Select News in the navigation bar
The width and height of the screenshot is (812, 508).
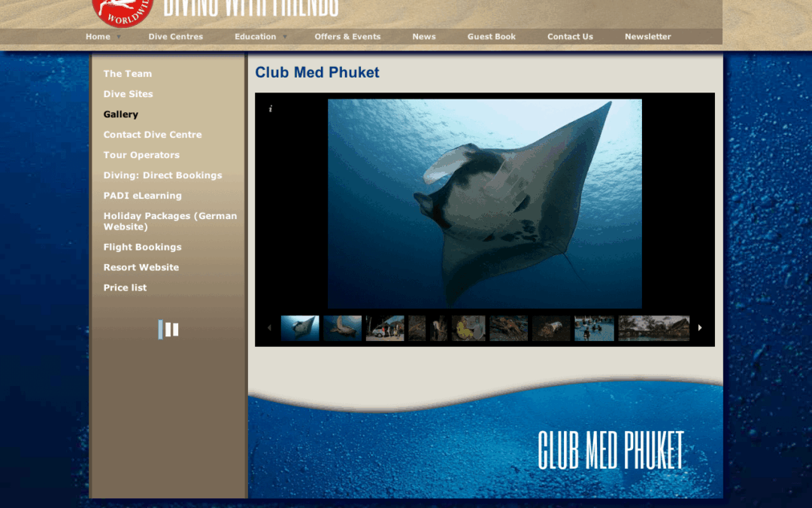[424, 37]
